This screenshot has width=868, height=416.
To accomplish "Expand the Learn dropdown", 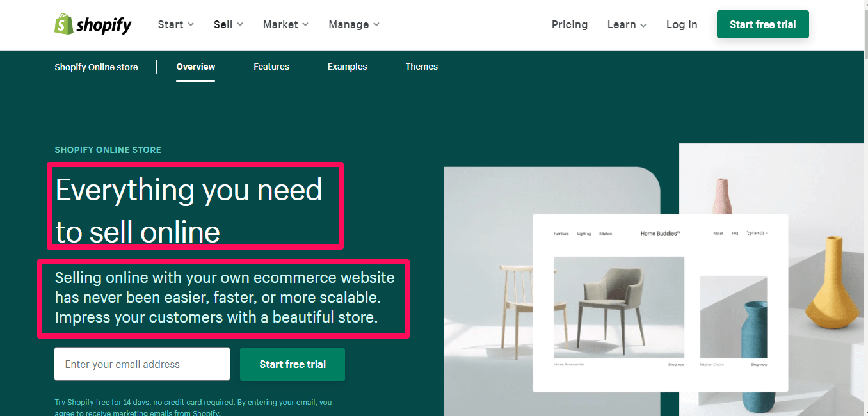I will pos(627,24).
